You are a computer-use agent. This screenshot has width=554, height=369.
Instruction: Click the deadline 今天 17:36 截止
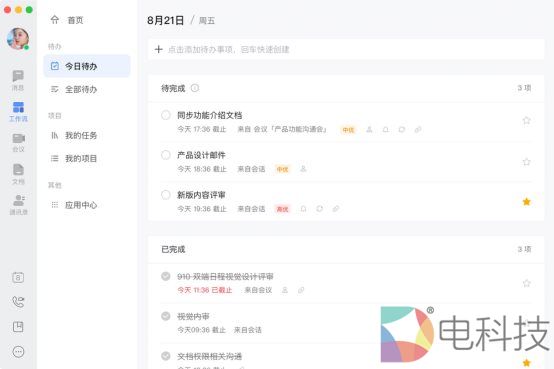[202, 129]
